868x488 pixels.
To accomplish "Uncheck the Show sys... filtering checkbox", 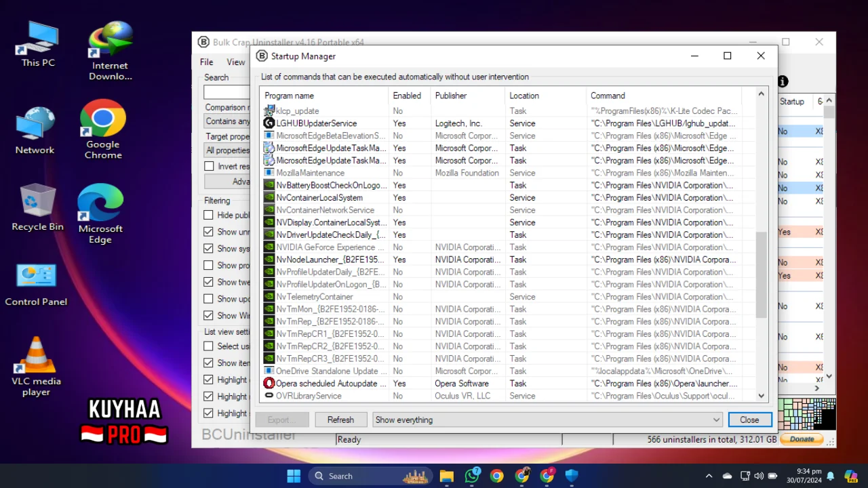I will coord(209,249).
